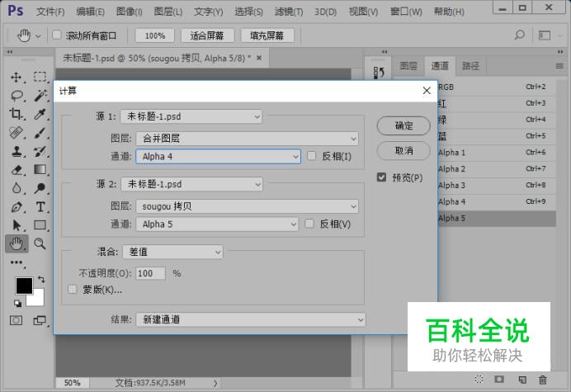Toggle Quick Mask mode
Screen dimensions: 571x392
point(16,320)
